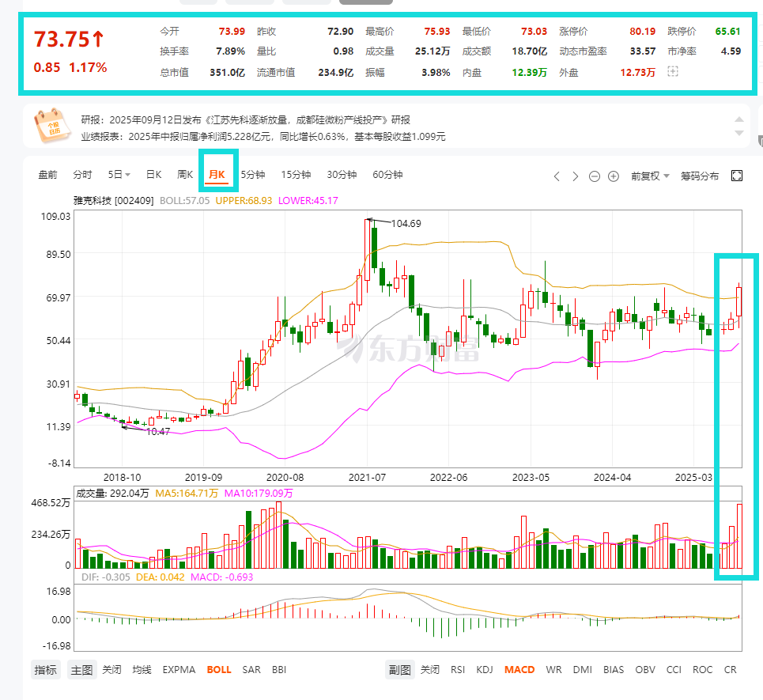Open the stock calendar icon
The width and height of the screenshot is (763, 700).
click(52, 126)
